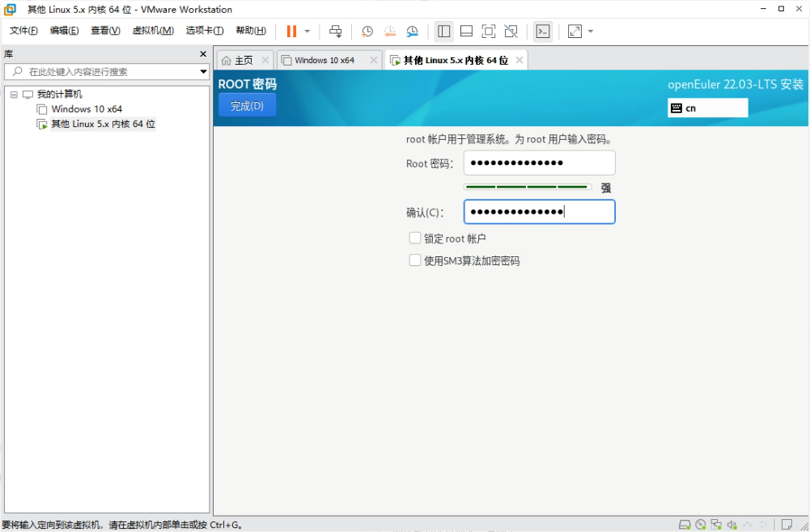Close the 库 library panel
This screenshot has height=532, width=810.
(x=203, y=54)
